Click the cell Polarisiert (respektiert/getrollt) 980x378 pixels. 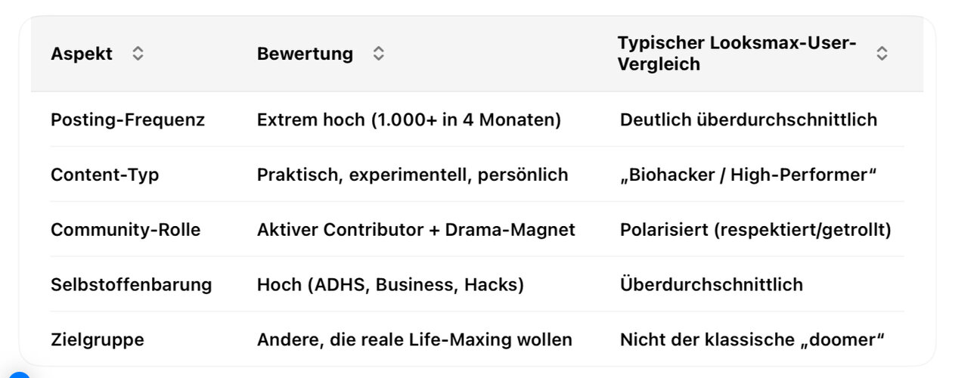coord(755,230)
